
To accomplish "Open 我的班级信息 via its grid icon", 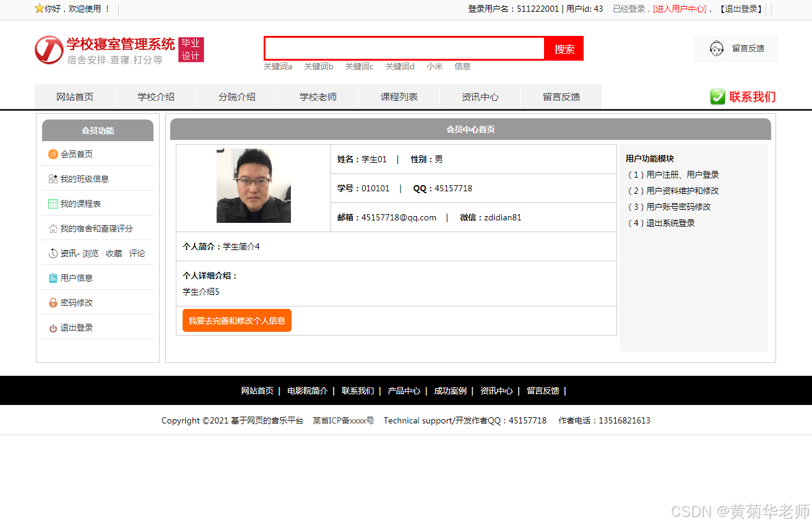I will tap(53, 178).
